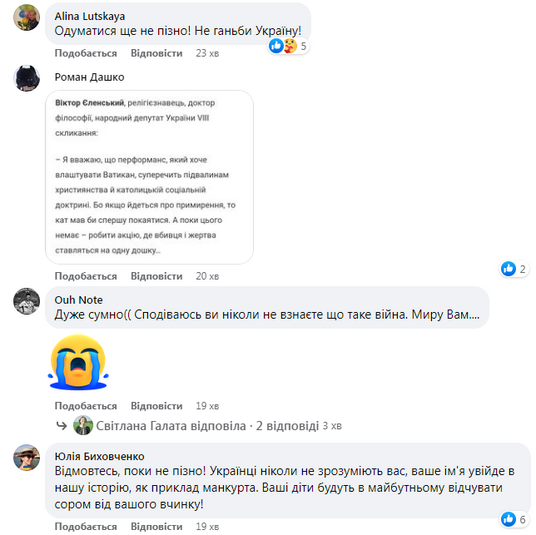Open Alina Lutskaya's profile avatar

coord(27,17)
